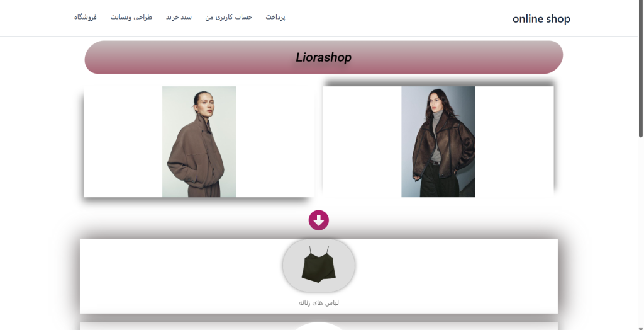Screen dimensions: 644x330
Task: Open the پرداخت (payment) menu item
Action: click(x=275, y=17)
